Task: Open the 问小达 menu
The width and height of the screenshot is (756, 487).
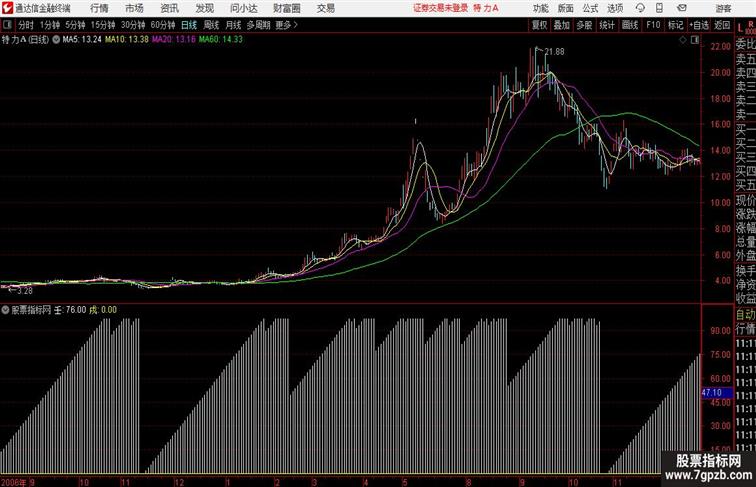Action: pos(244,8)
